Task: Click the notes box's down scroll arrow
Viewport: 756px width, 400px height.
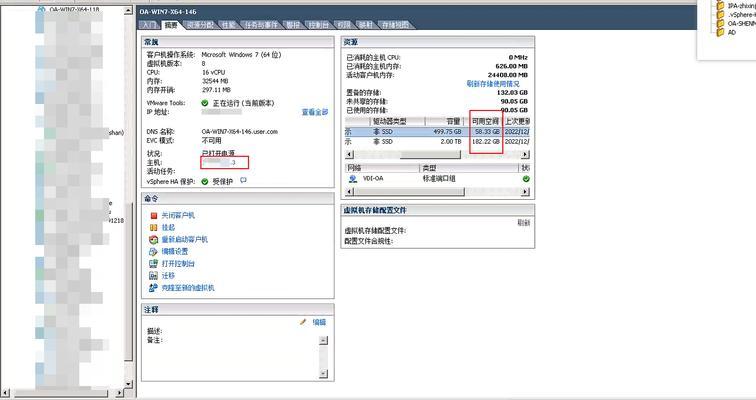Action: coord(324,373)
